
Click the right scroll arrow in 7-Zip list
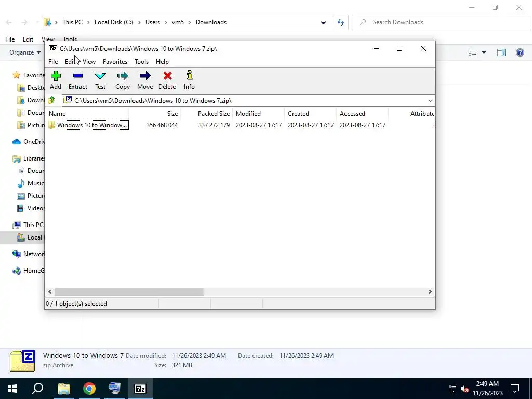[x=430, y=292]
